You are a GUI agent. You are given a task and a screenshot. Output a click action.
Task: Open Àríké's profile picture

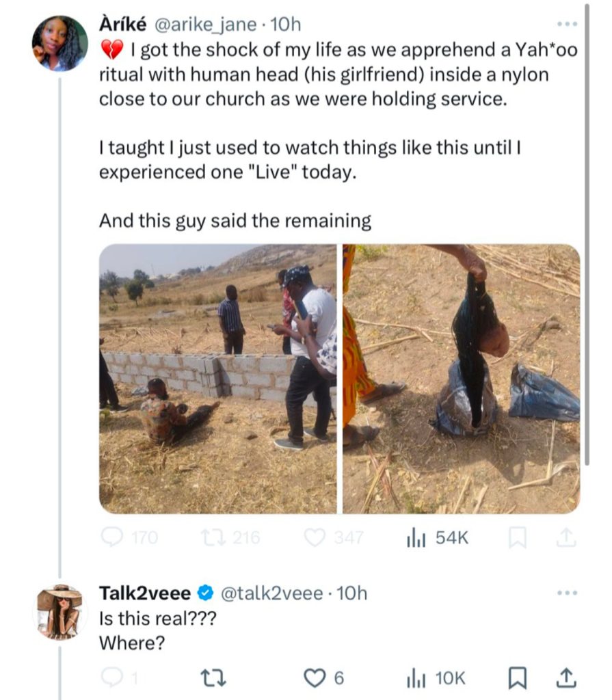[59, 43]
